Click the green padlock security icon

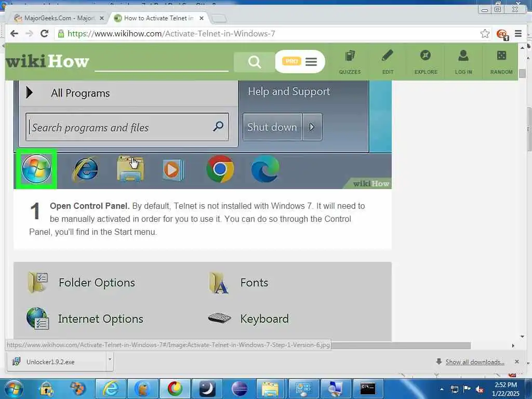(61, 34)
